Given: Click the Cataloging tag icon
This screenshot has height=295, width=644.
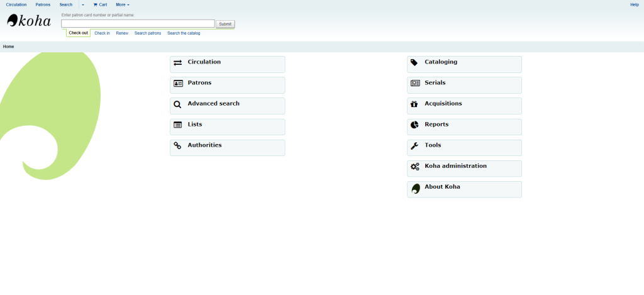Looking at the screenshot, I should (x=414, y=63).
